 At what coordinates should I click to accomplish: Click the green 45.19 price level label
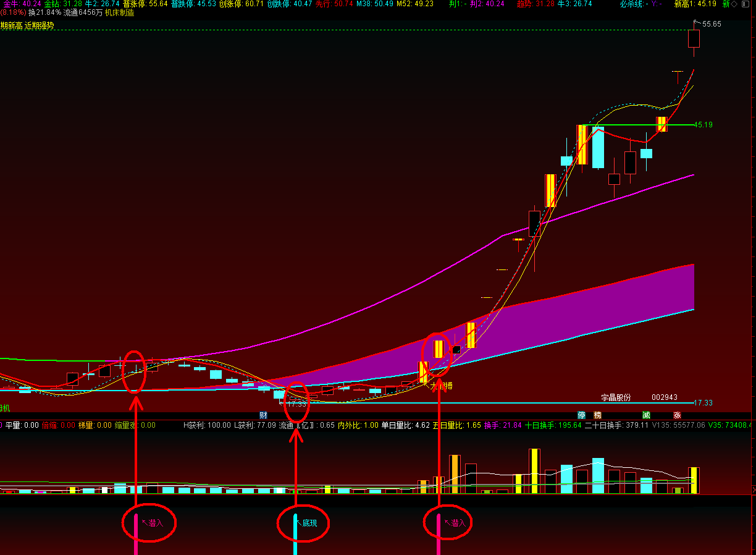point(703,125)
